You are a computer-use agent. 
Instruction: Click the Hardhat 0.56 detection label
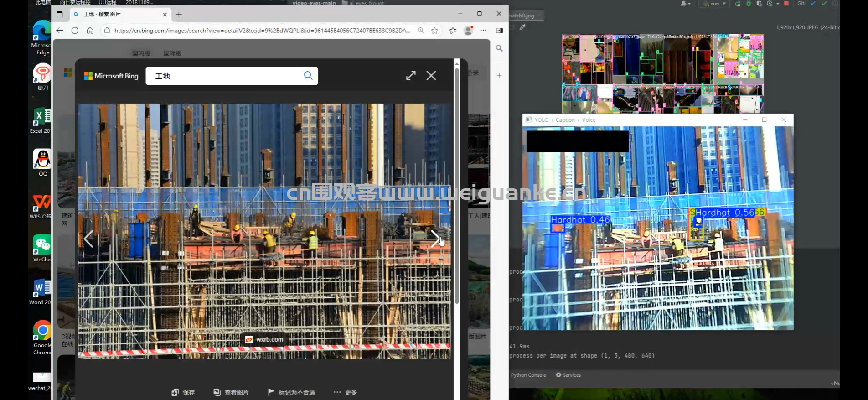coord(726,213)
